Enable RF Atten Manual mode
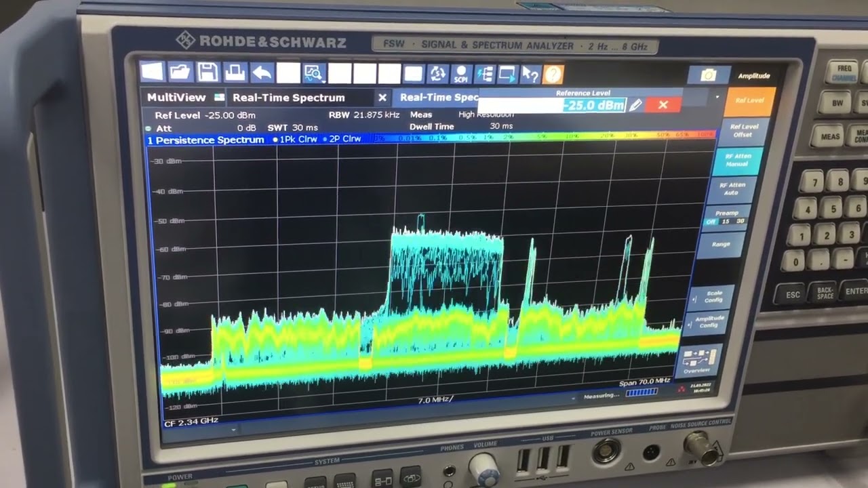The height and width of the screenshot is (488, 868). [x=738, y=161]
